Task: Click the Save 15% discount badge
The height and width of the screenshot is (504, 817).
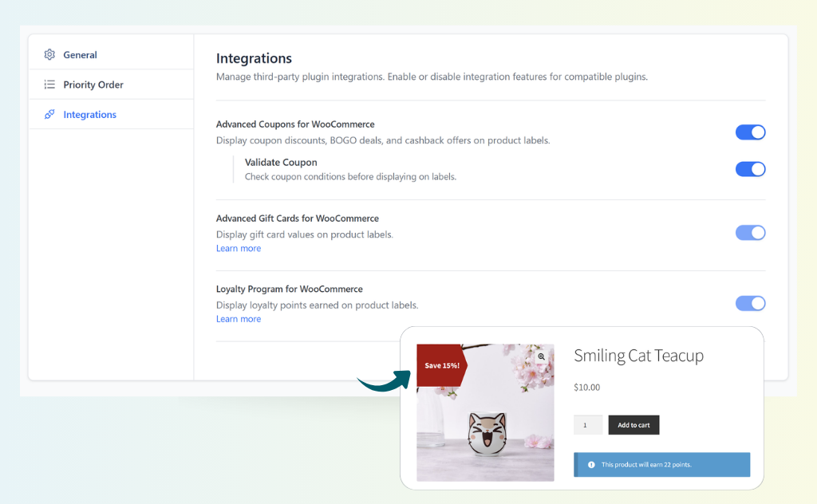Action: 441,365
